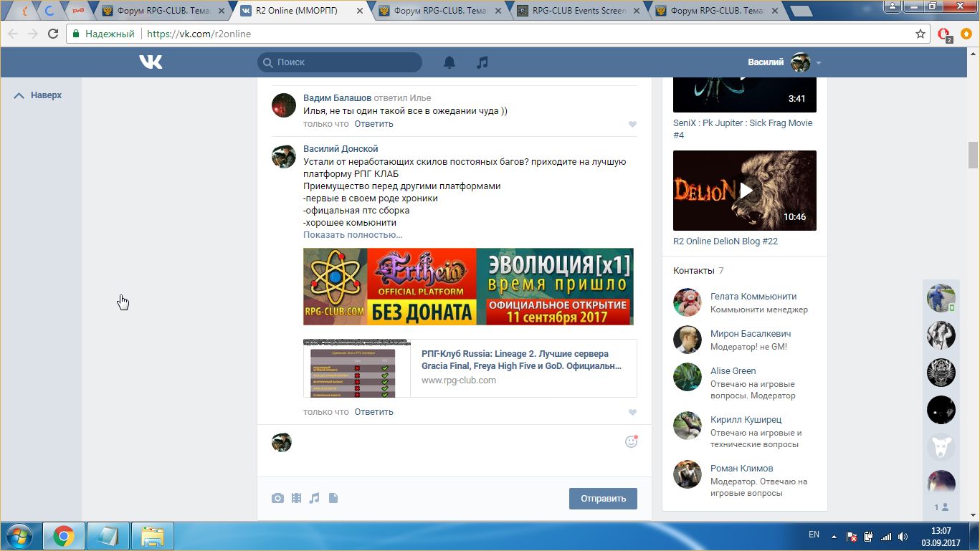
Task: Open the emoji smiley picker in comment box
Action: pos(631,441)
